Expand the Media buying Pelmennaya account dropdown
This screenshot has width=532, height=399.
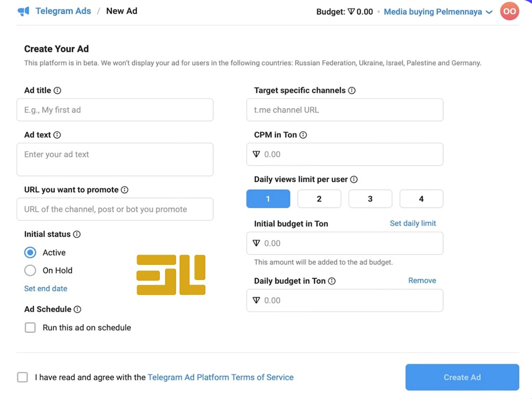(438, 12)
